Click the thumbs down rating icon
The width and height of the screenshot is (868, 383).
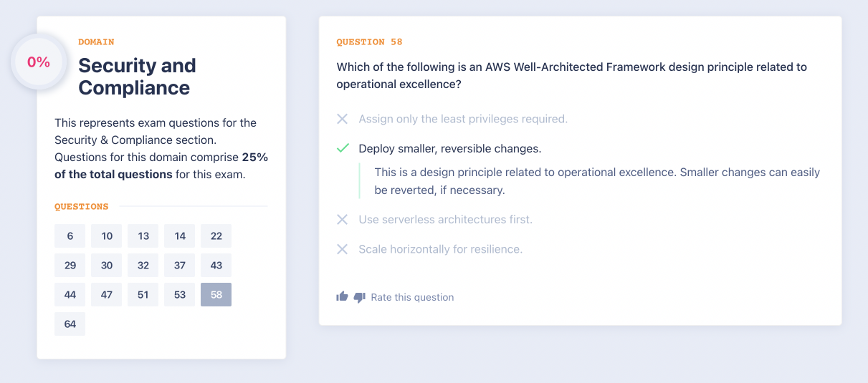360,297
